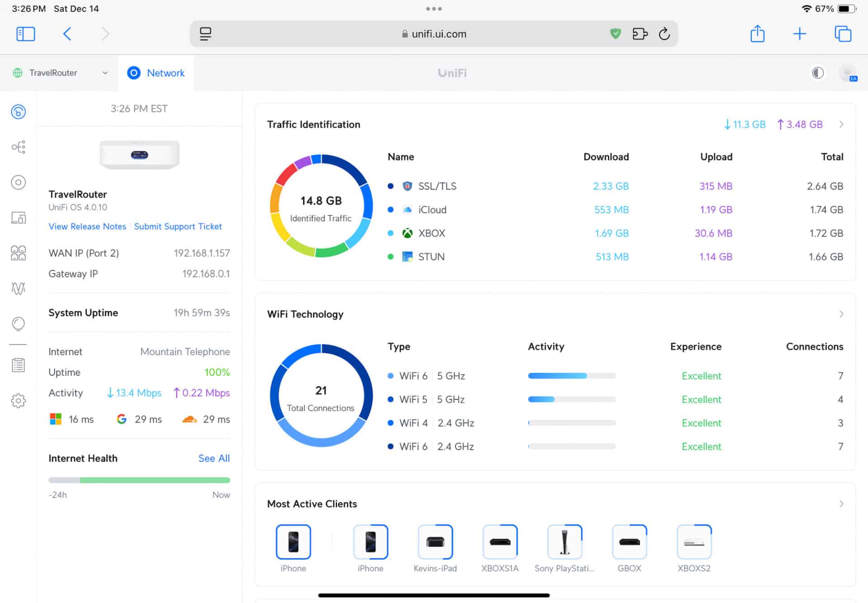Click the WiFi 5 5 GHz activity bar

(571, 399)
